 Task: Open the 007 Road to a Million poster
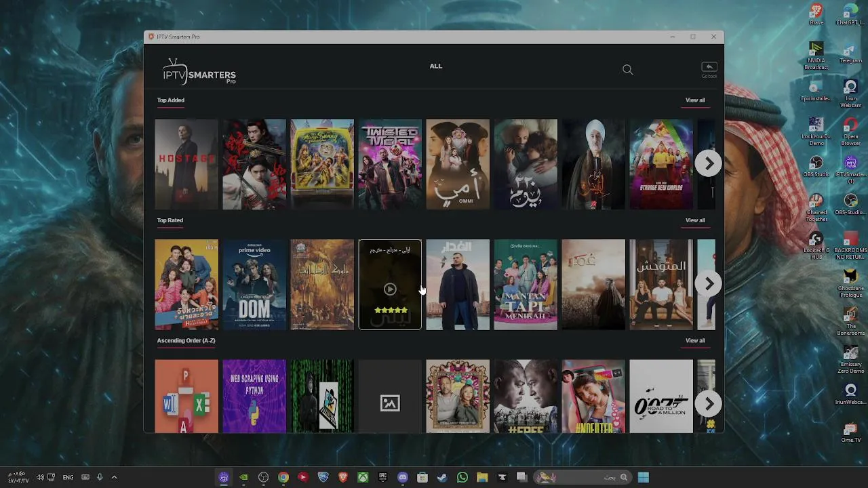[661, 396]
